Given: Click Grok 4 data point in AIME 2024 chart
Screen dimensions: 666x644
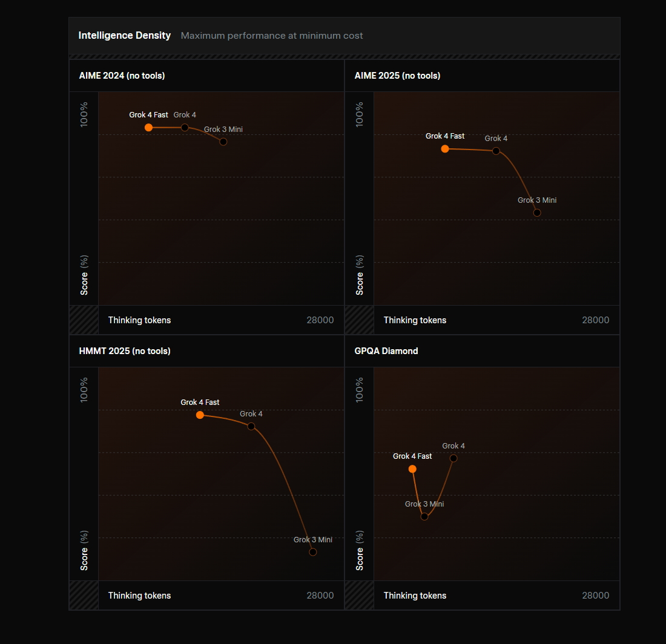Looking at the screenshot, I should pyautogui.click(x=185, y=128).
